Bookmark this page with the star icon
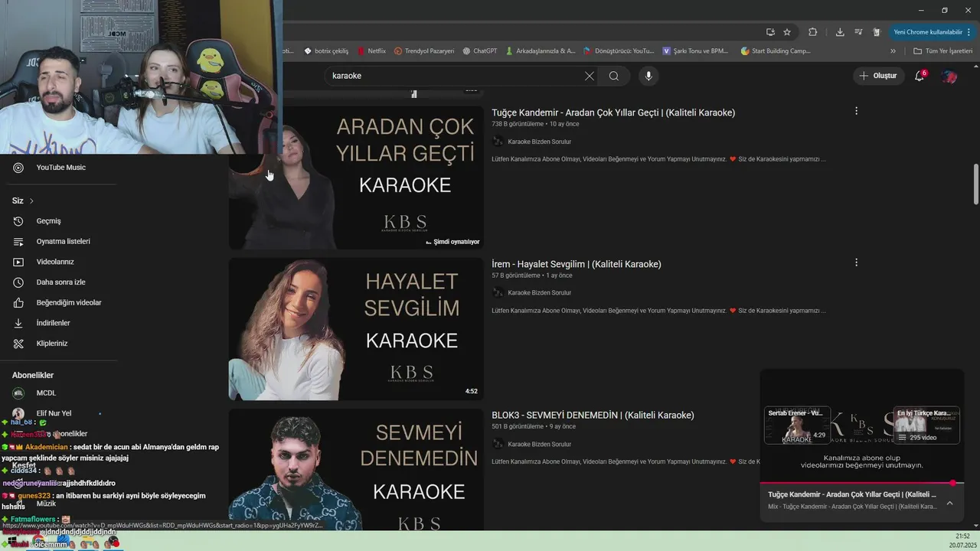 pos(787,32)
